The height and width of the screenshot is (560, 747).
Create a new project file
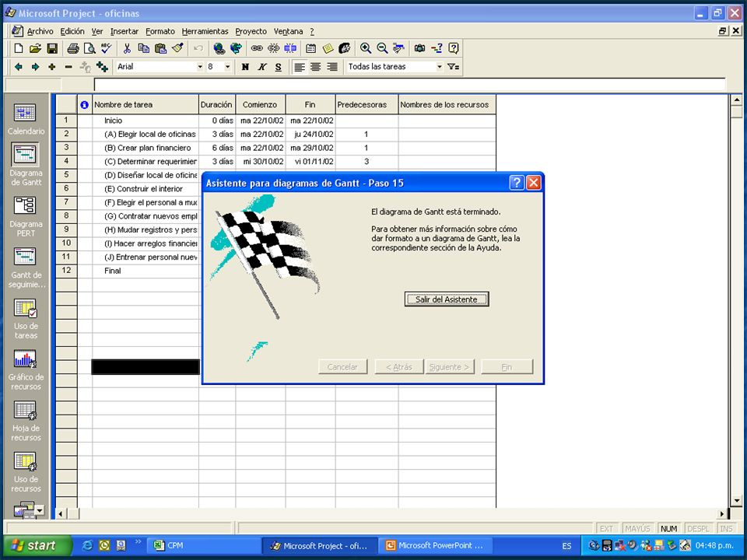(x=18, y=48)
